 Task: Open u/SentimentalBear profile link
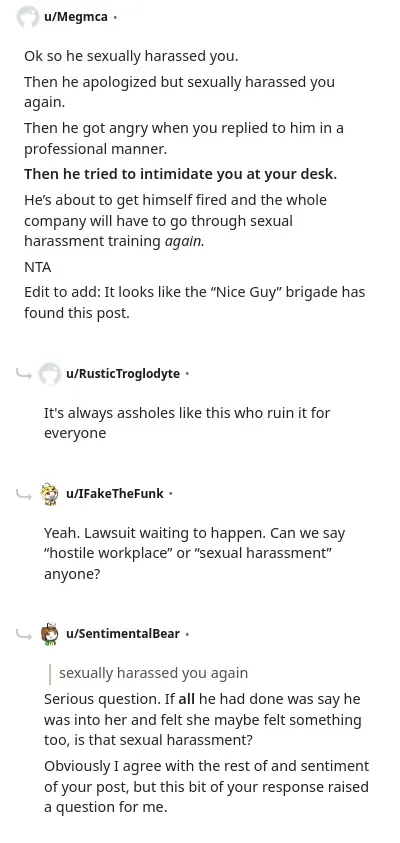click(x=123, y=634)
